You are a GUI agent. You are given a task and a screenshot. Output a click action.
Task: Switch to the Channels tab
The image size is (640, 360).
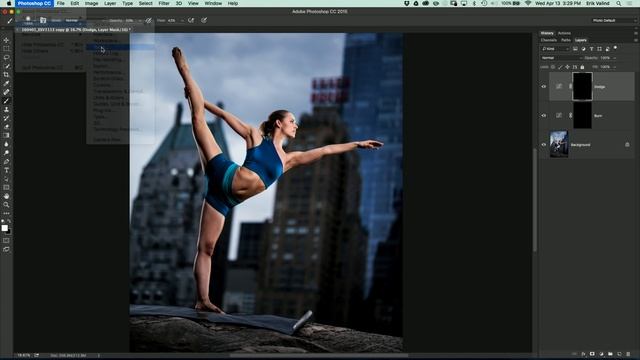[x=549, y=40]
